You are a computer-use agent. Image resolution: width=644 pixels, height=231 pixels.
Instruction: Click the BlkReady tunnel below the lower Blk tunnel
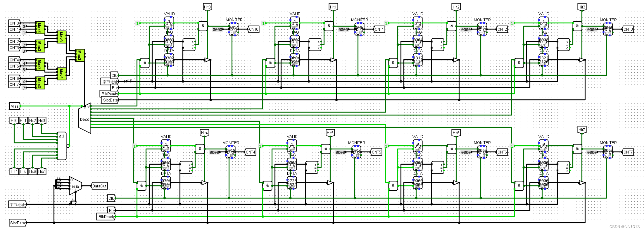pyautogui.click(x=106, y=217)
